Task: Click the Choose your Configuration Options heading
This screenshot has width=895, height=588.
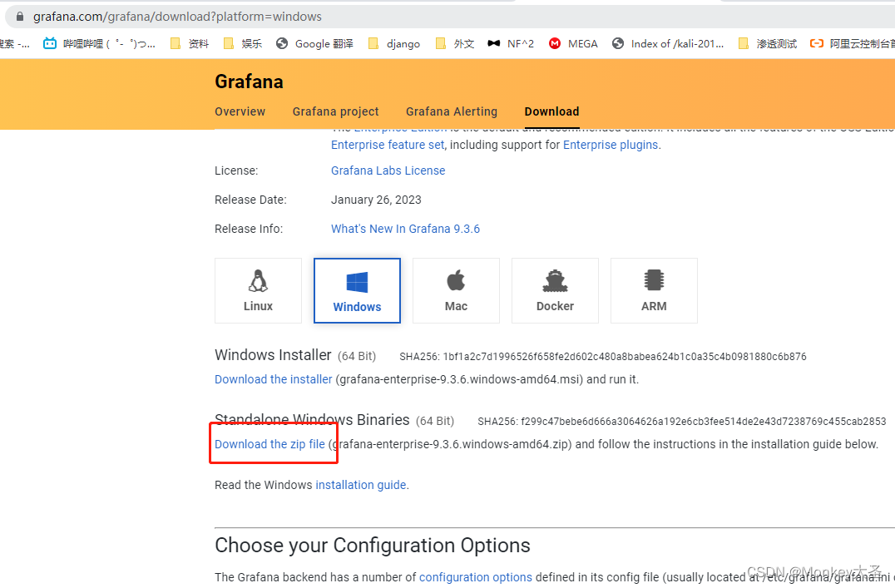Action: tap(373, 546)
